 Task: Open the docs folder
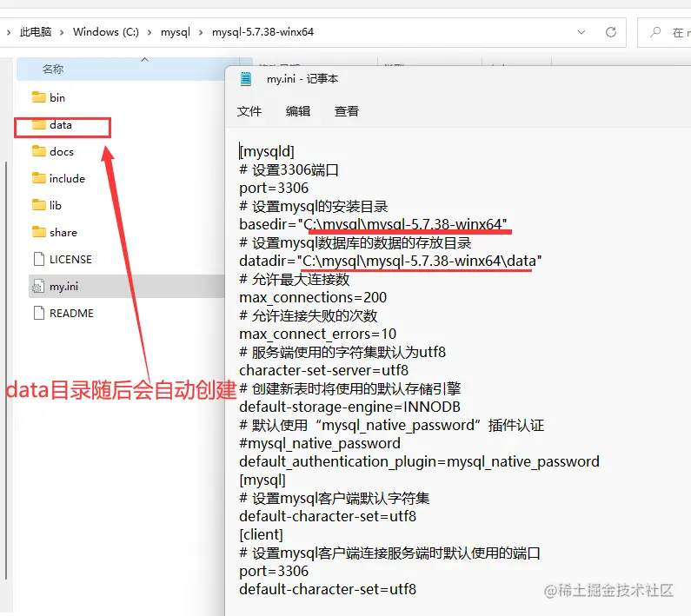point(53,151)
